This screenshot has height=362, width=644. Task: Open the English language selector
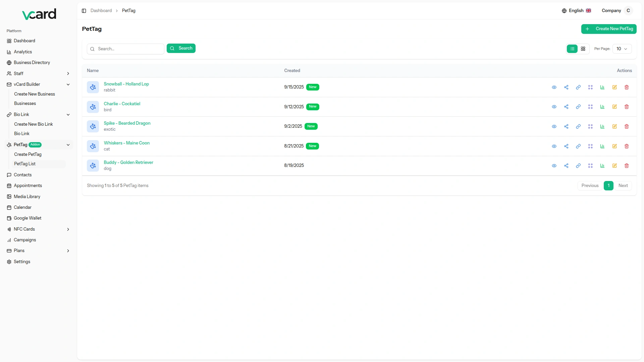pyautogui.click(x=576, y=11)
